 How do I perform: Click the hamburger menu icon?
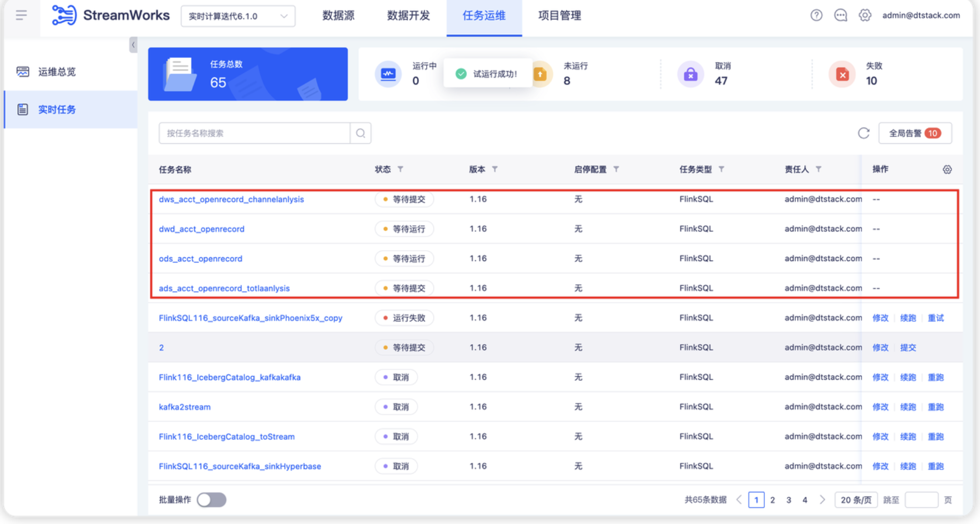click(21, 15)
